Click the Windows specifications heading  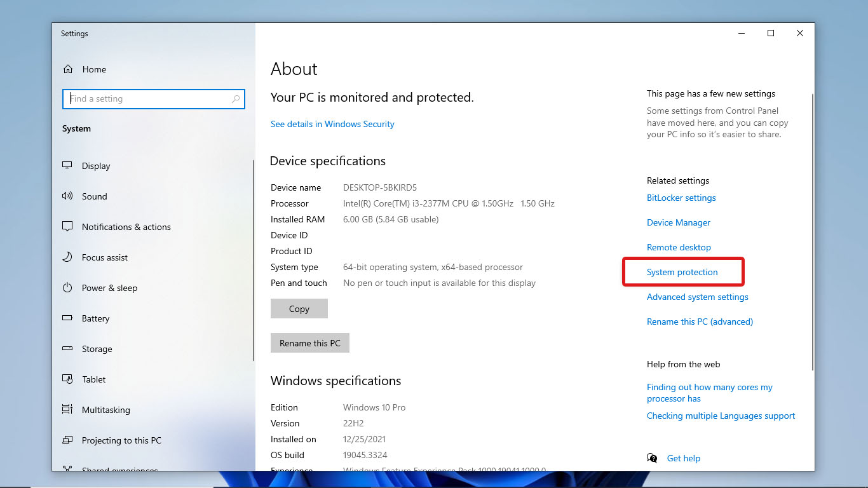click(336, 381)
